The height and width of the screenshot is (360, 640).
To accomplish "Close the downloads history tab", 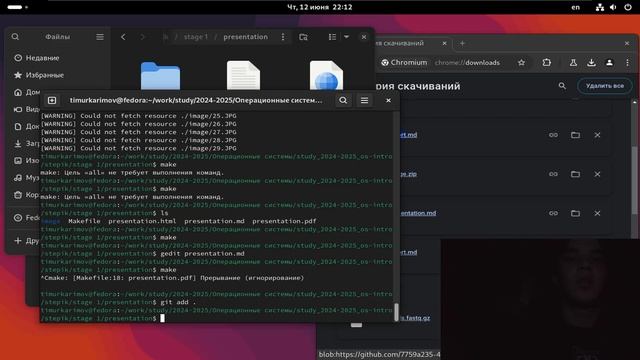I will pyautogui.click(x=444, y=43).
